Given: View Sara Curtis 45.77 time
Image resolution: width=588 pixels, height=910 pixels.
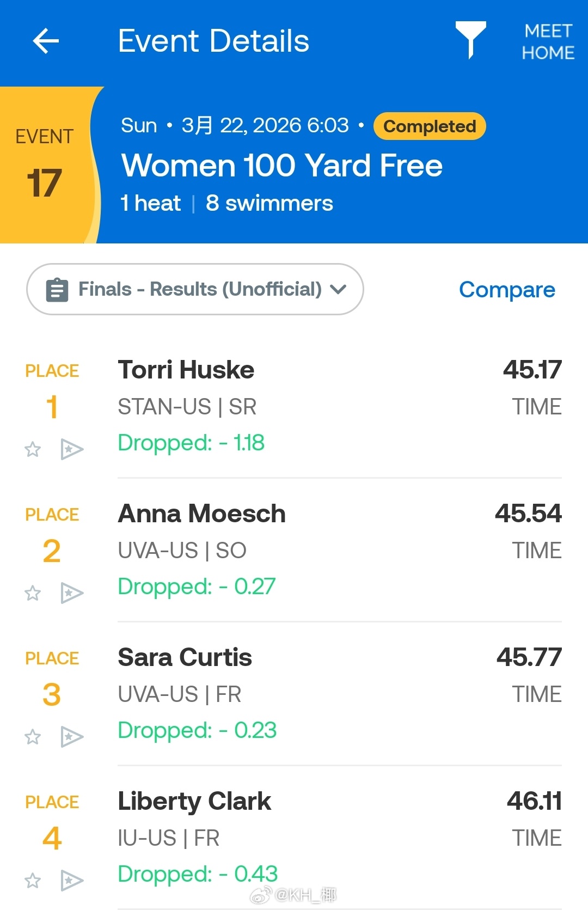Looking at the screenshot, I should [529, 658].
